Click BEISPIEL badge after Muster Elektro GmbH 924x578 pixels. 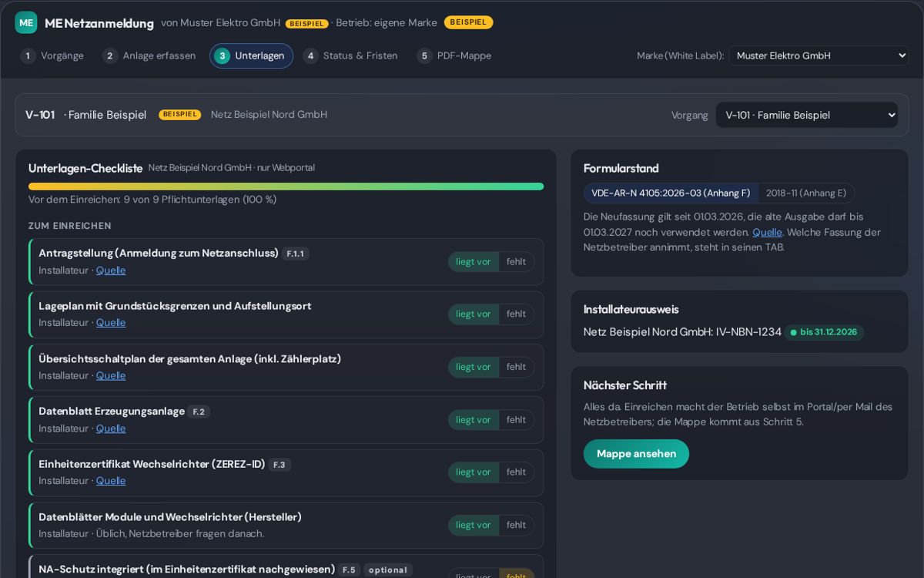306,24
